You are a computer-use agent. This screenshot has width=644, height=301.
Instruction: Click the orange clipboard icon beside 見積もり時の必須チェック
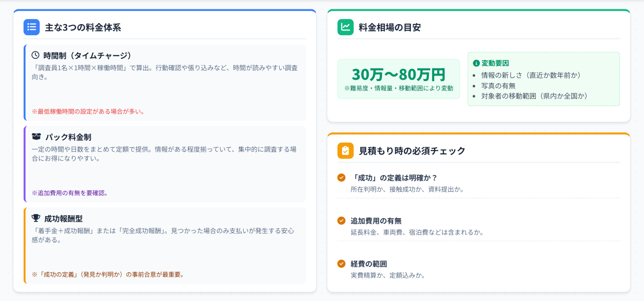point(345,150)
